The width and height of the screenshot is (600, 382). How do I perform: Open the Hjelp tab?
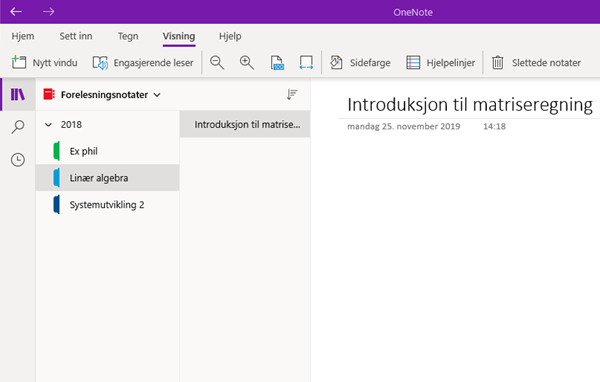(x=230, y=36)
